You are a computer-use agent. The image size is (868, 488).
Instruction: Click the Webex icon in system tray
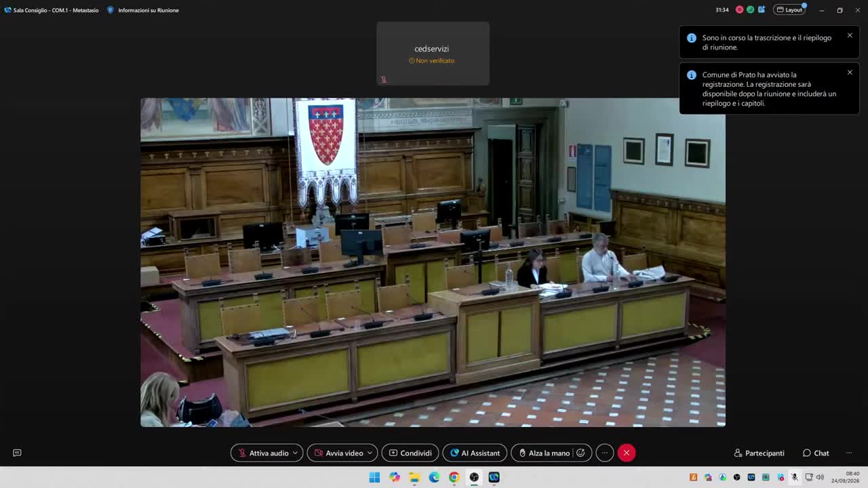pos(751,477)
